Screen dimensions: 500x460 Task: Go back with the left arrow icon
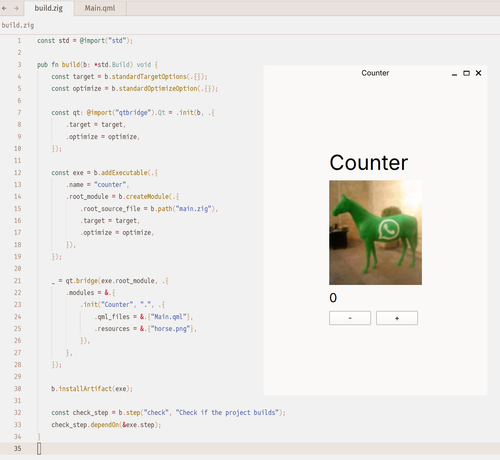tap(4, 8)
